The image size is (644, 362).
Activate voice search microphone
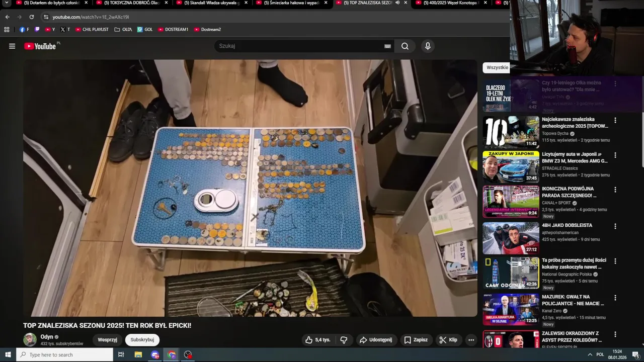tap(428, 46)
